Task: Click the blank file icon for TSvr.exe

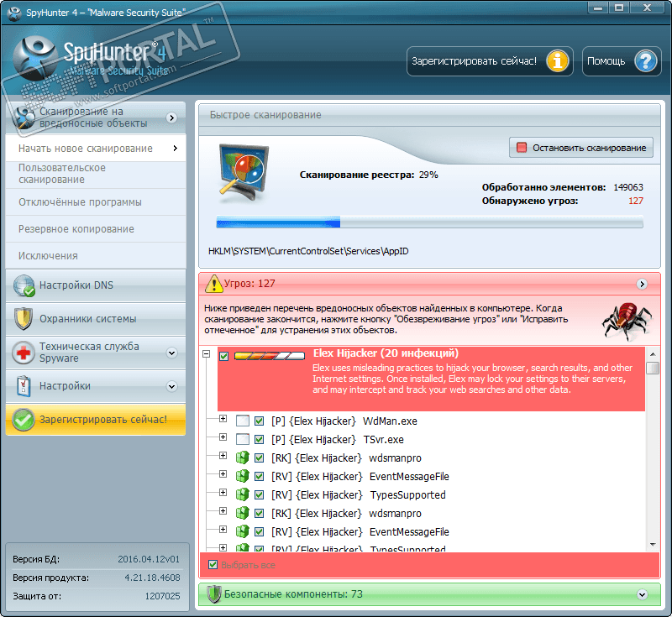Action: tap(243, 439)
